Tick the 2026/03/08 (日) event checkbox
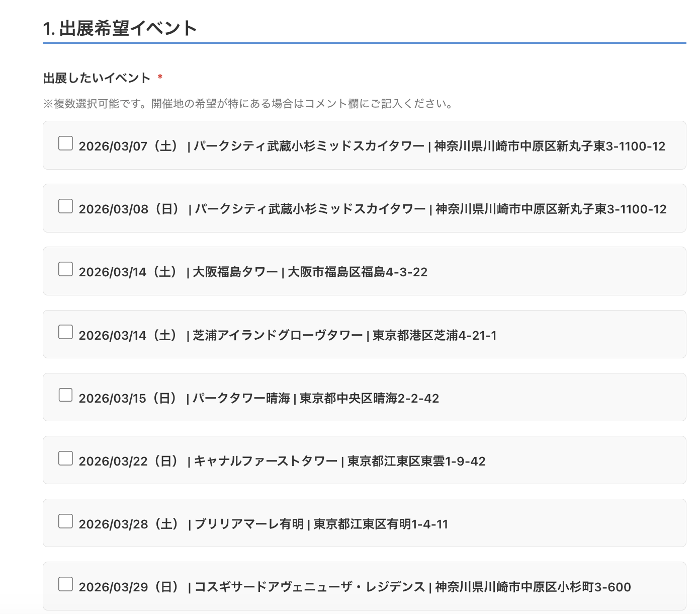Viewport: 700px width, 614px height. click(x=66, y=206)
